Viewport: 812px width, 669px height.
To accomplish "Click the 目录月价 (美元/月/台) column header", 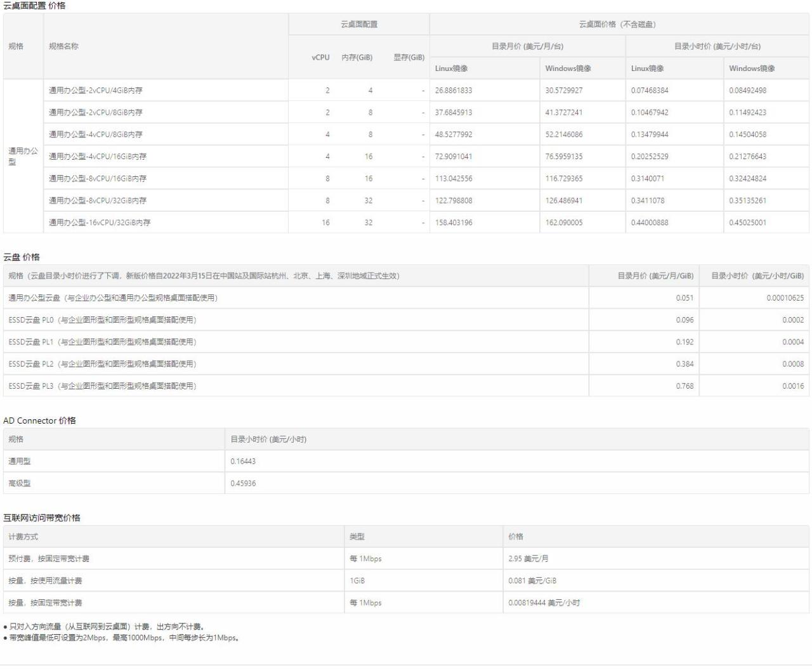I will (527, 46).
